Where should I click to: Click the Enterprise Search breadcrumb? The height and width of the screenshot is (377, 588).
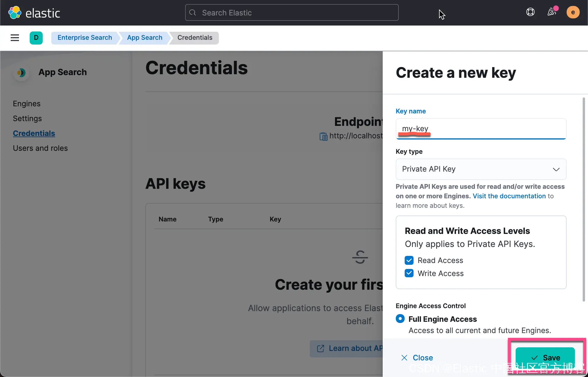pyautogui.click(x=85, y=38)
